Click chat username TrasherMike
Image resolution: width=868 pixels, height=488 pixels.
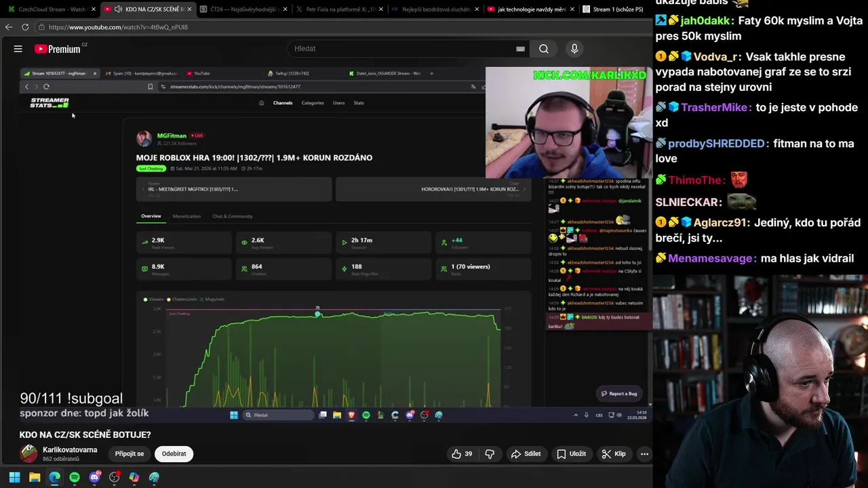point(714,108)
